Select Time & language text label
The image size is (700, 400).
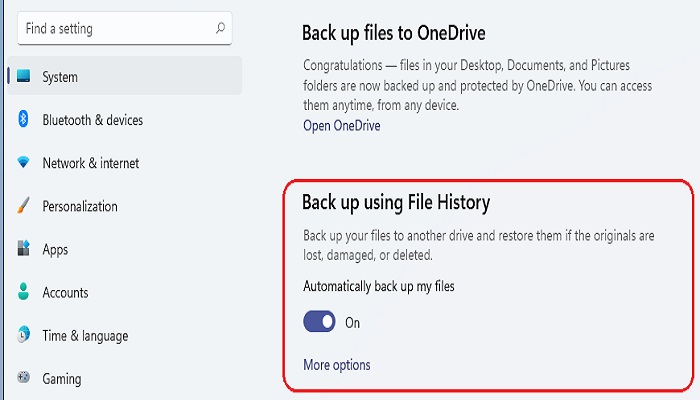(x=85, y=336)
